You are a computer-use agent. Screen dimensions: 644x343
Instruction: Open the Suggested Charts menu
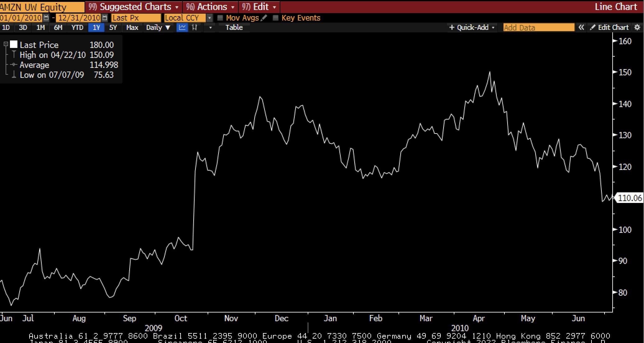(x=134, y=7)
